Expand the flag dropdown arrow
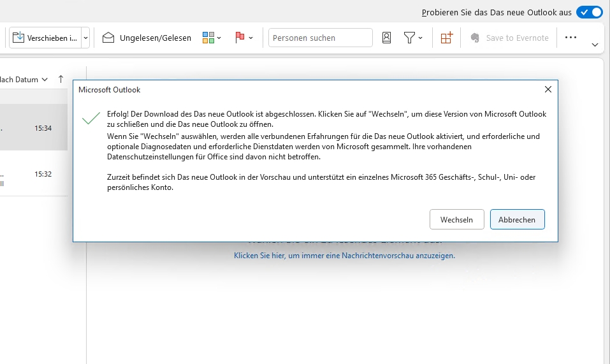 point(251,38)
